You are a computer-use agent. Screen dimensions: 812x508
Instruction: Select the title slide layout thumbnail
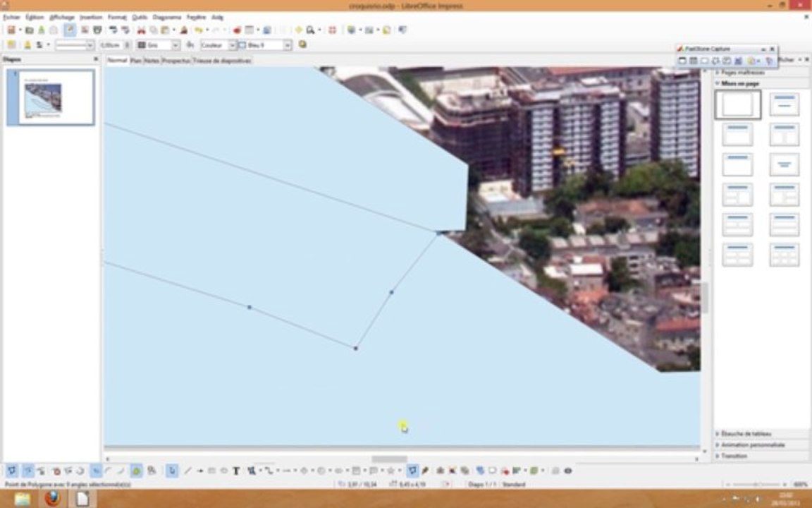tap(784, 104)
